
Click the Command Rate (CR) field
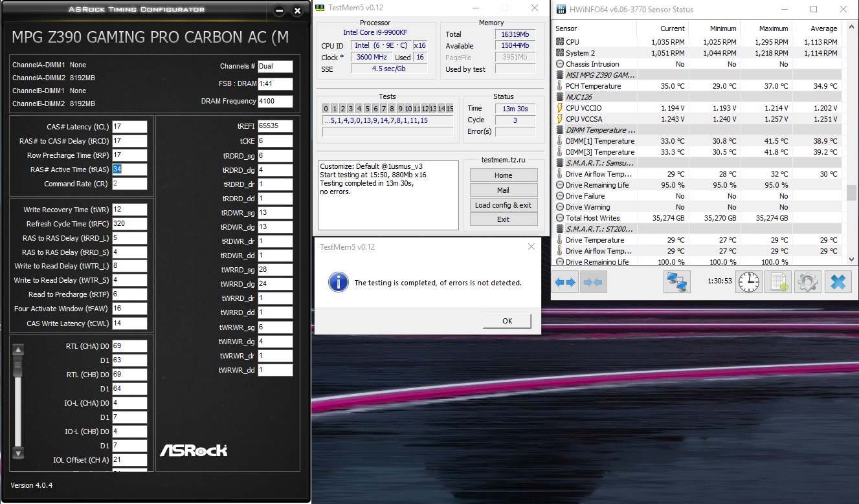tap(129, 184)
